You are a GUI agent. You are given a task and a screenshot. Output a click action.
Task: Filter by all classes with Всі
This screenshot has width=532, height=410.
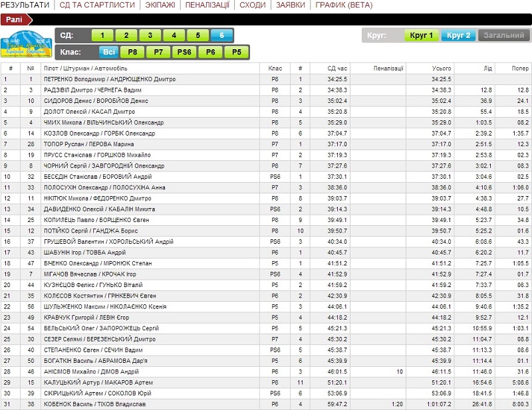click(x=108, y=51)
